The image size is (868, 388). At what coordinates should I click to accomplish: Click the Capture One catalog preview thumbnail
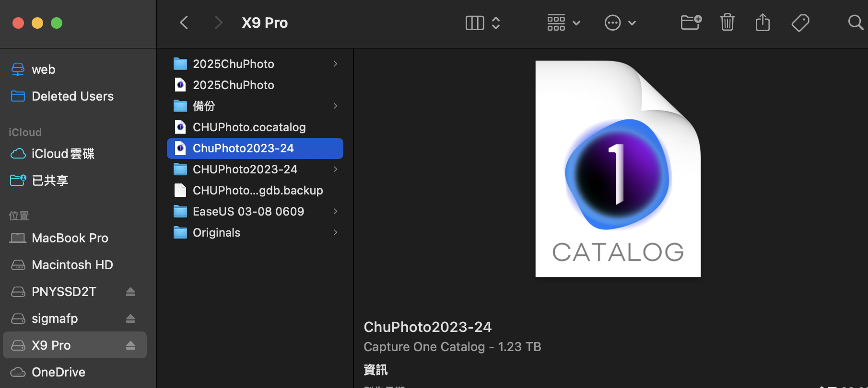618,169
